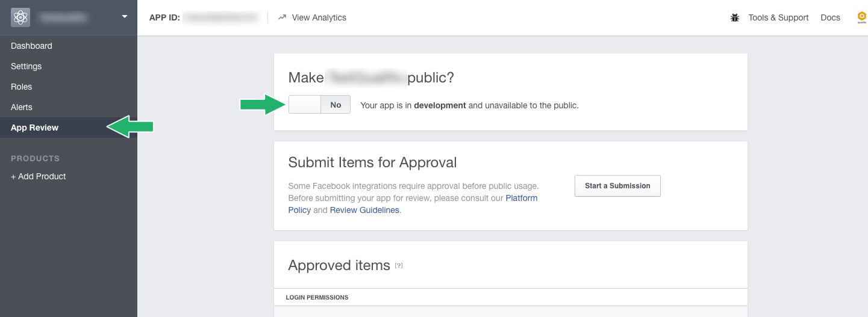The width and height of the screenshot is (868, 317).
Task: Open the Tools & Support menu
Action: (x=778, y=17)
